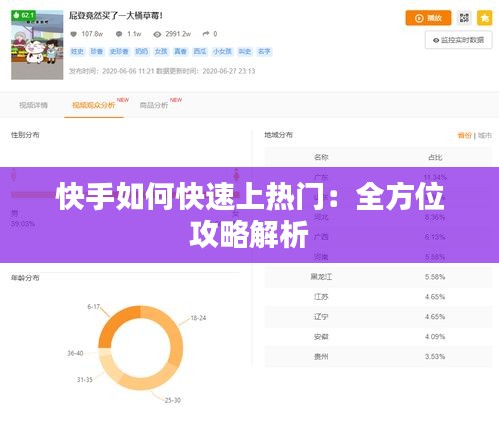The image size is (499, 430).
Task: Select the 西瓜 tag
Action: click(x=200, y=51)
